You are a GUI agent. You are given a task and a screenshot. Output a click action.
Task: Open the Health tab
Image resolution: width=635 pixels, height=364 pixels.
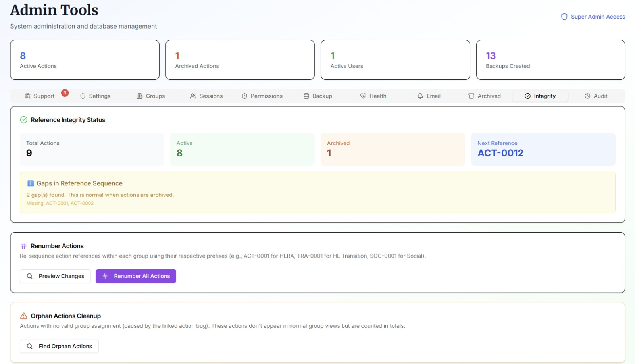tap(373, 96)
